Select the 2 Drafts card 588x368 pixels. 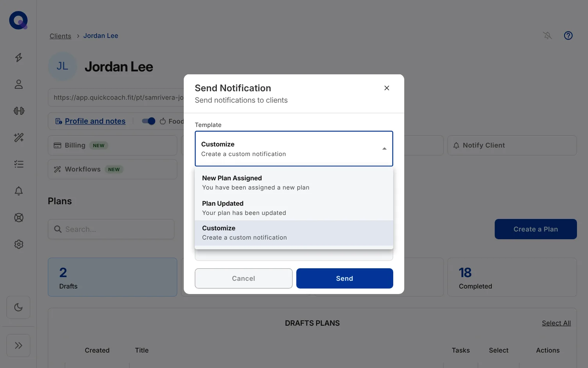(x=112, y=277)
